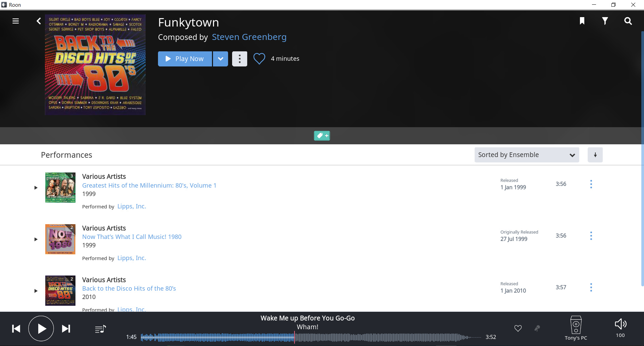Open the Steven Greenberg composer link
This screenshot has height=346, width=644.
[249, 37]
